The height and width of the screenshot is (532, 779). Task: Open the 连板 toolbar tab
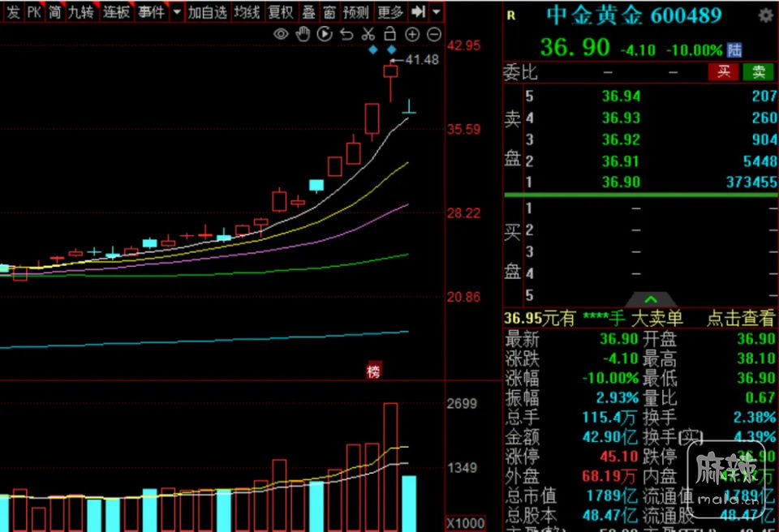pos(115,11)
